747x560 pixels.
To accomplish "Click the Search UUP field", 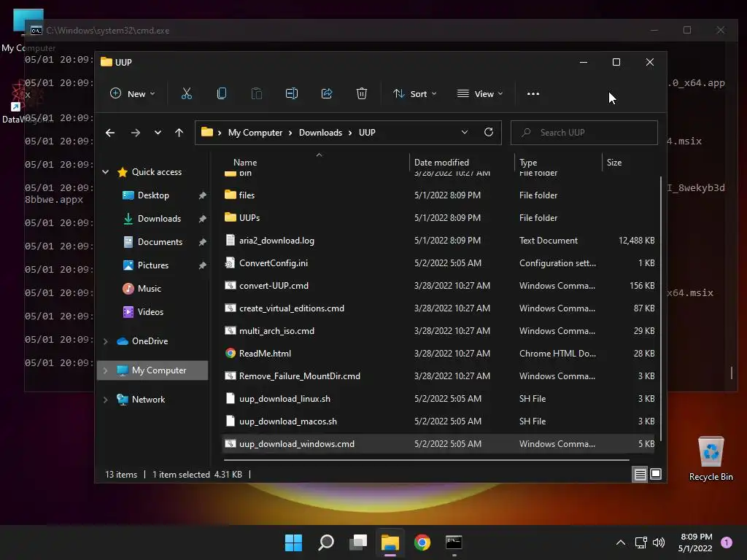I will pyautogui.click(x=584, y=133).
